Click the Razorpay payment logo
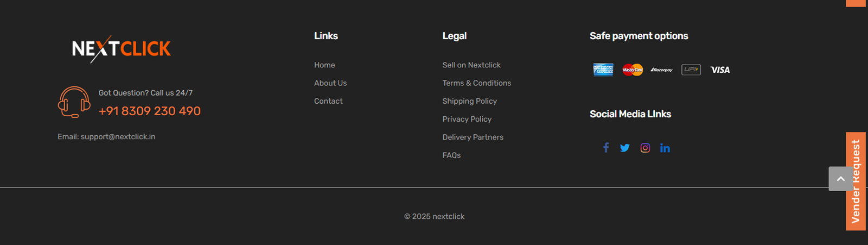Viewport: 868px width, 245px height. pyautogui.click(x=662, y=70)
